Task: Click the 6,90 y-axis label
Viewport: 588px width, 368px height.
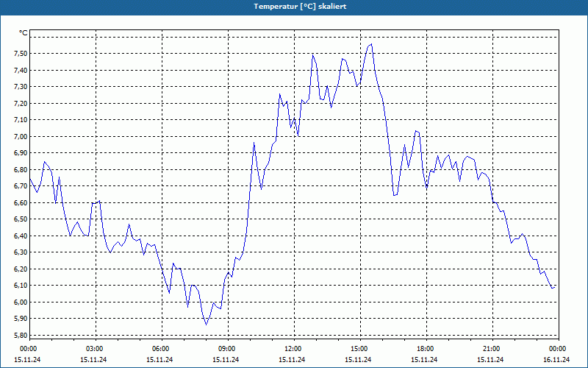Action: pyautogui.click(x=21, y=153)
